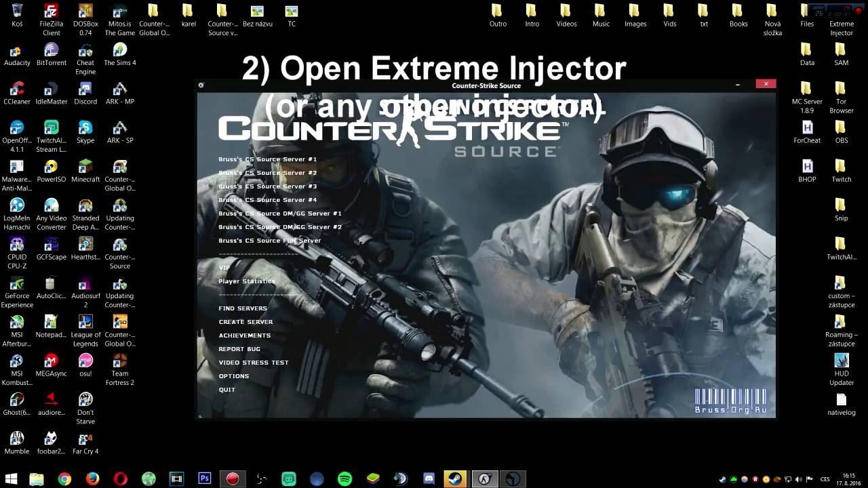This screenshot has width=868, height=488.
Task: Launch The Sims 4 shortcut
Action: [120, 54]
